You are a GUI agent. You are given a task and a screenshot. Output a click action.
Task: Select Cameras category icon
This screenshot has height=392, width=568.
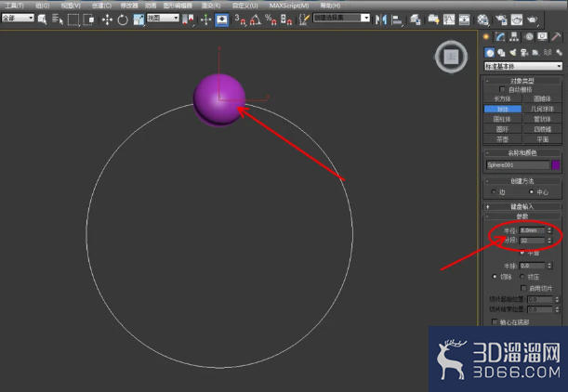coord(524,53)
